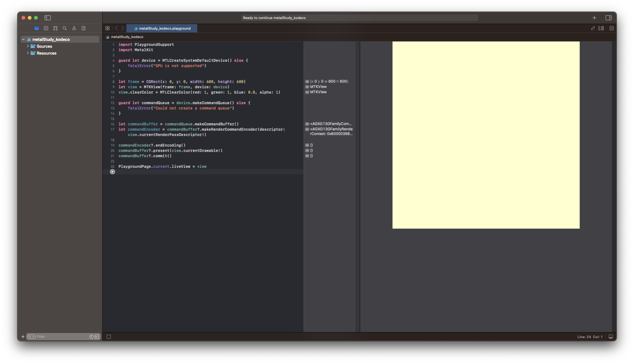Click the add editor on right icon
The width and height of the screenshot is (634, 364).
click(612, 28)
